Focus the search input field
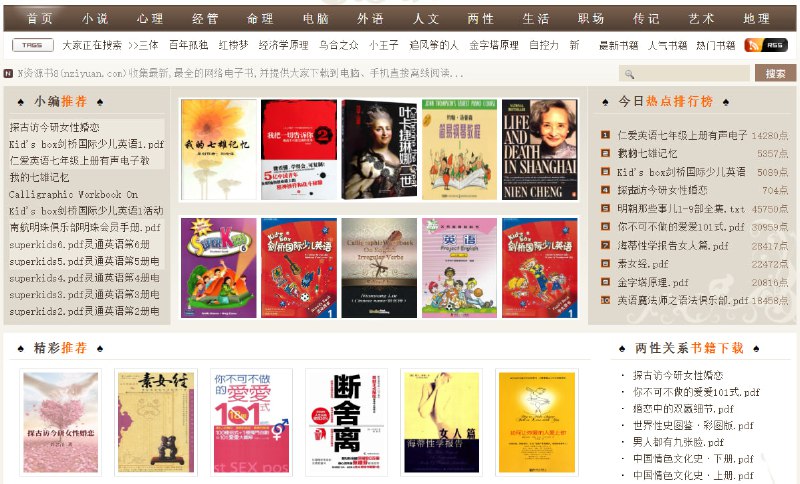This screenshot has width=800, height=484. pyautogui.click(x=684, y=73)
